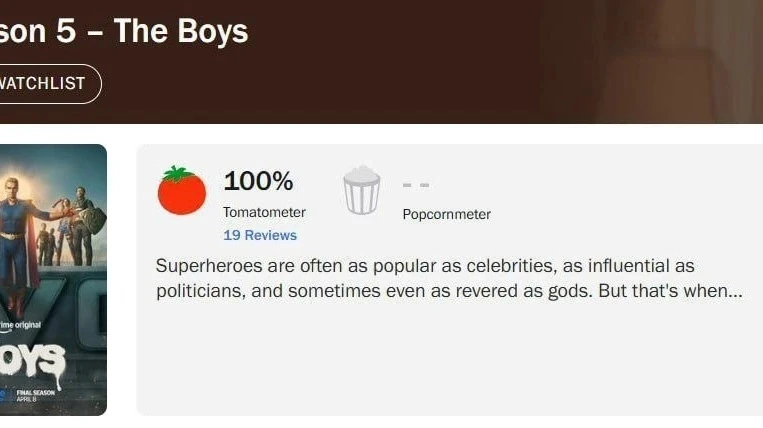Click the 100% Tomatometer score
Viewport: 763px width, 428px height.
click(258, 181)
